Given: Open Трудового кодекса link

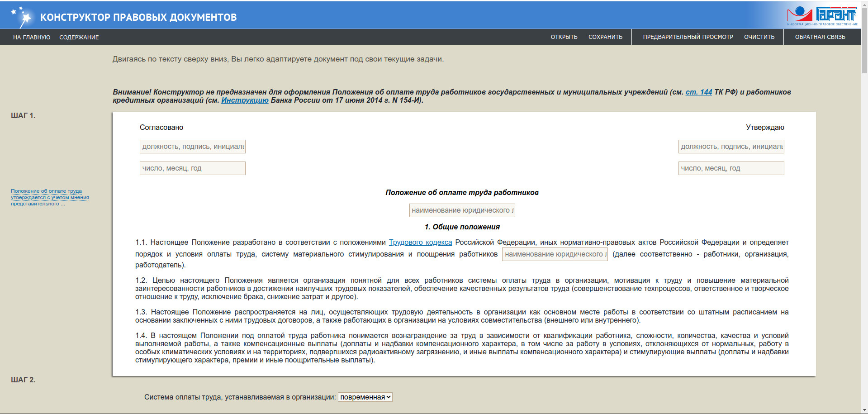Looking at the screenshot, I should pyautogui.click(x=420, y=242).
